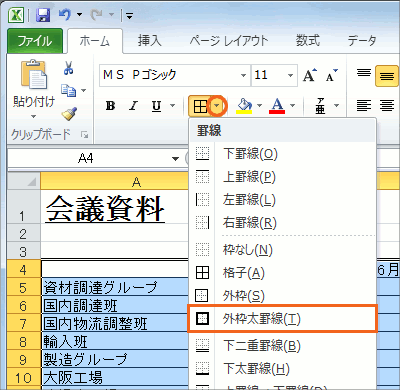Center text horizontally

[x=387, y=106]
